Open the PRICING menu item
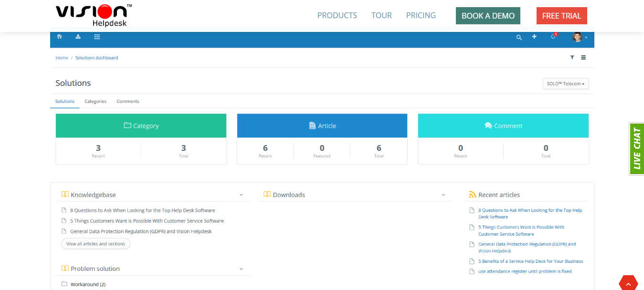Screen dimensions: 644x290 point(421,15)
